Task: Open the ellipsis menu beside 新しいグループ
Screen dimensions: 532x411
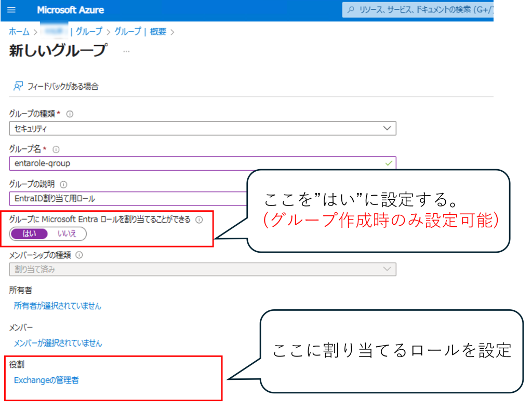Action: (126, 51)
